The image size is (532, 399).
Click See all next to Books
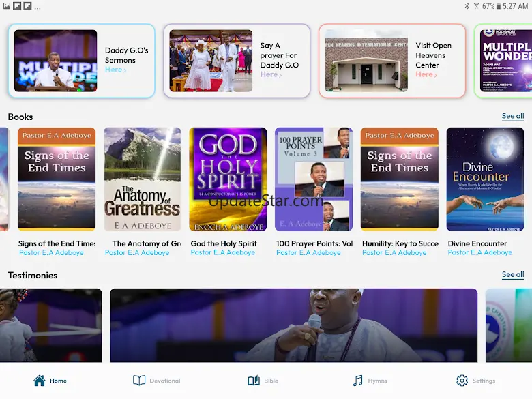513,116
